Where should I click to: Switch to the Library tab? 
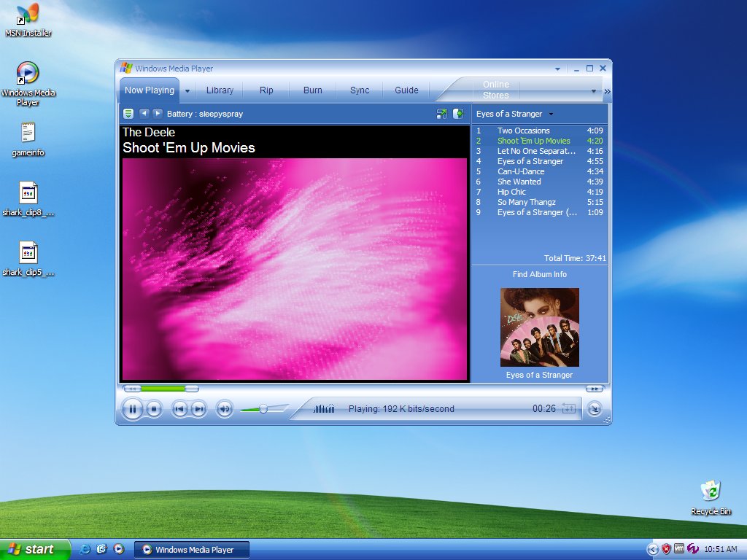pos(220,90)
